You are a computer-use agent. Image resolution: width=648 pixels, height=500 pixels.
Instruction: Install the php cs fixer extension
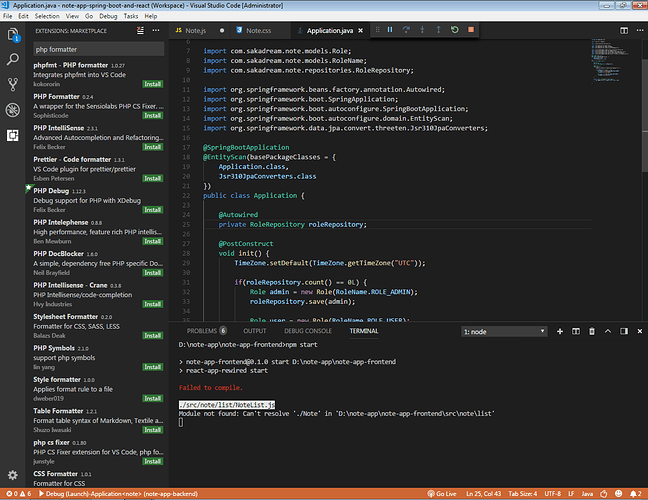point(152,461)
